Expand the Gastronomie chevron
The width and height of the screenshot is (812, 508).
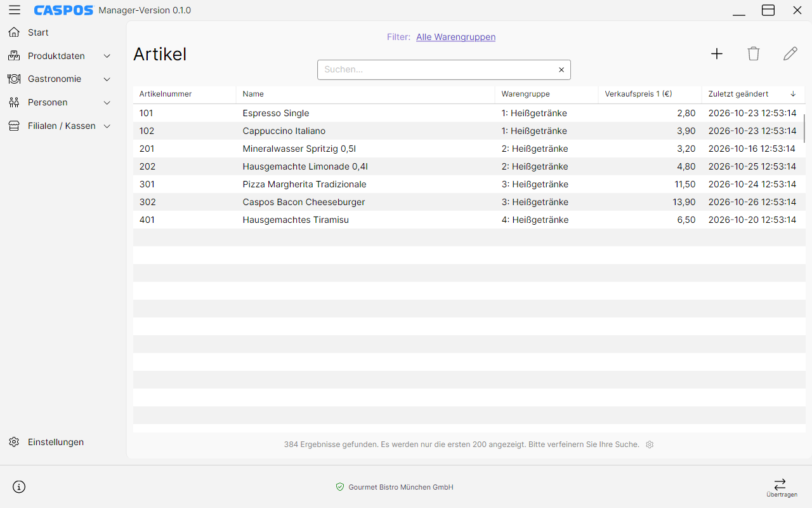(x=107, y=79)
